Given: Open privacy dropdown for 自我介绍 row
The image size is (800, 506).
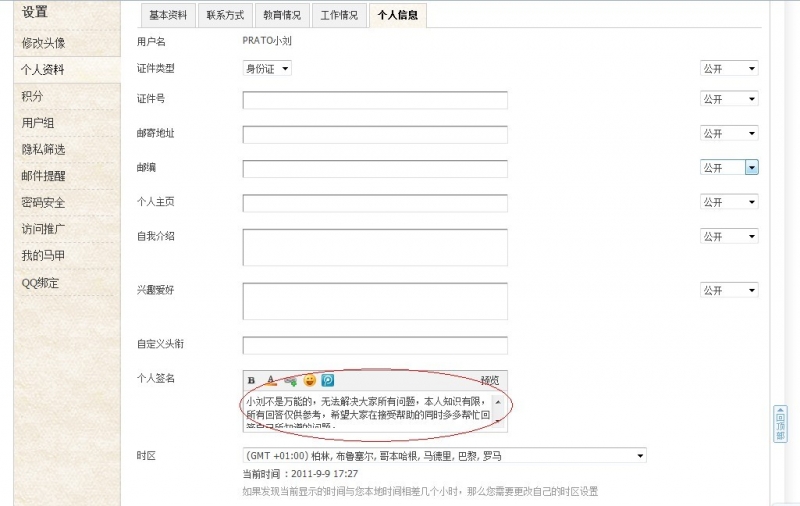Looking at the screenshot, I should pyautogui.click(x=728, y=236).
